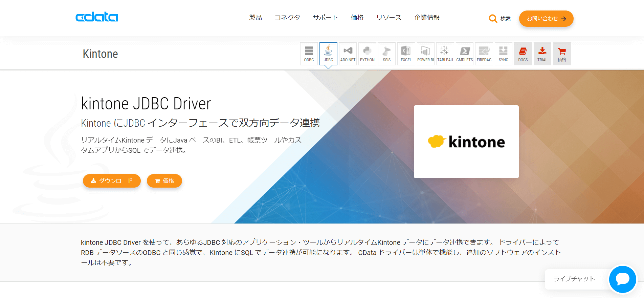Image resolution: width=644 pixels, height=298 pixels.
Task: Click the Kintone page title
Action: [x=101, y=54]
